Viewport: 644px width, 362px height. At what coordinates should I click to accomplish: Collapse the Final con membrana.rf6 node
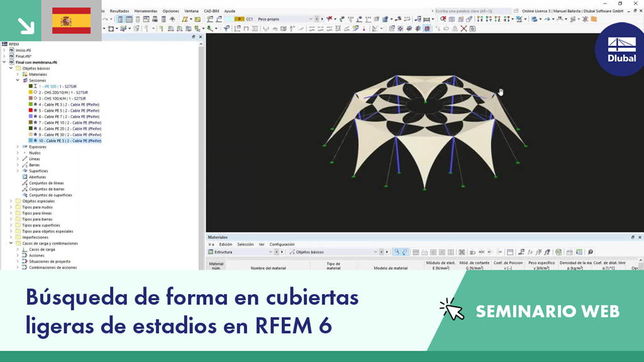pos(4,62)
